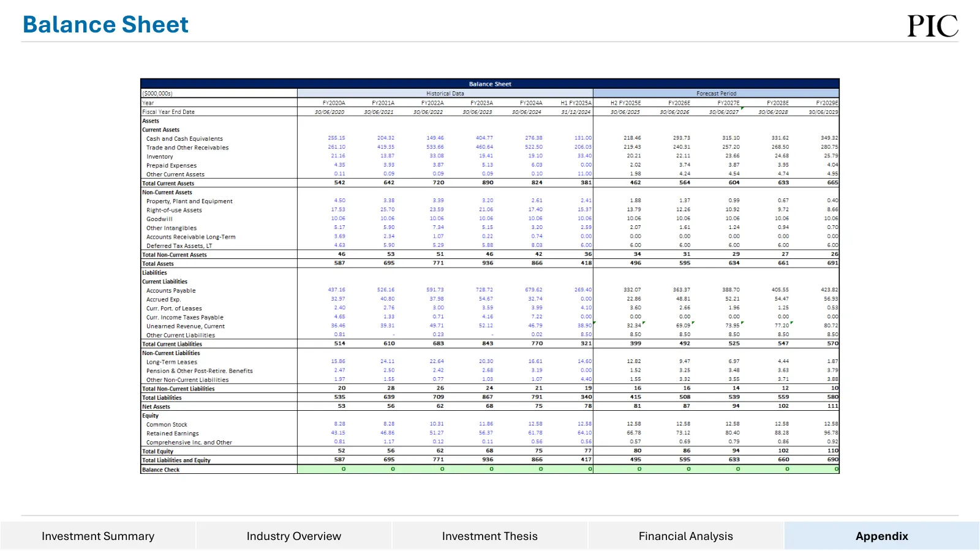Click the 'Property, Plant and Equipment' label
This screenshot has width=980, height=551.
coord(189,201)
